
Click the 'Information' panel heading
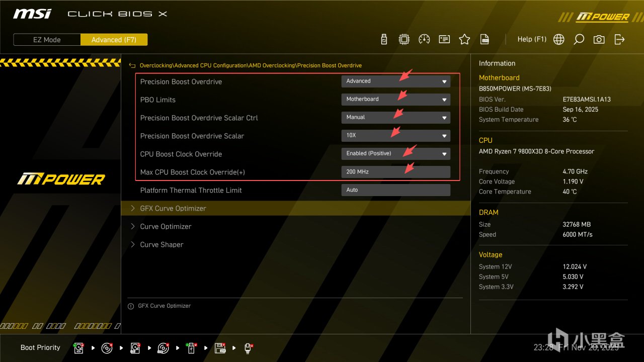pos(497,63)
